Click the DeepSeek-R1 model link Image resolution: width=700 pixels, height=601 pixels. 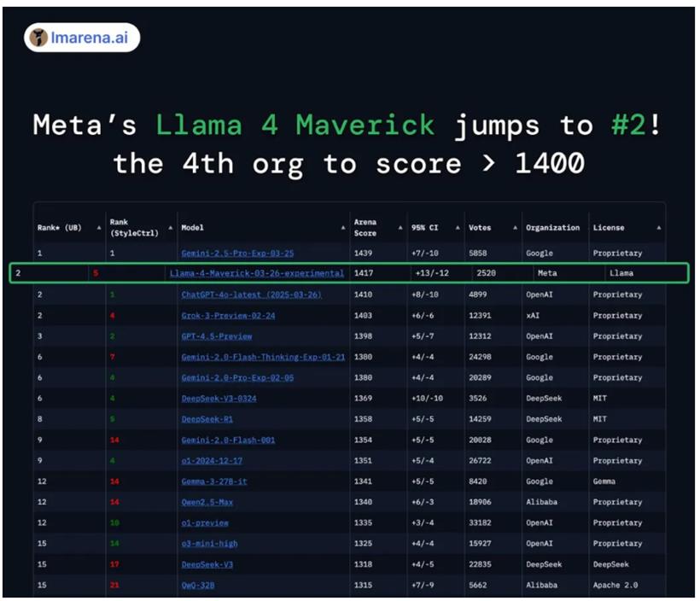tap(207, 419)
